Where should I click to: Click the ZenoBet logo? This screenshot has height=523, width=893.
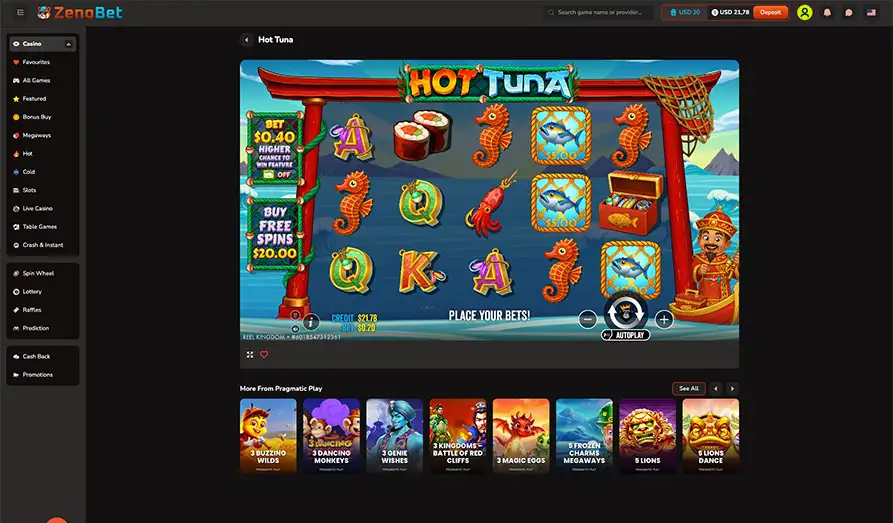click(x=80, y=12)
